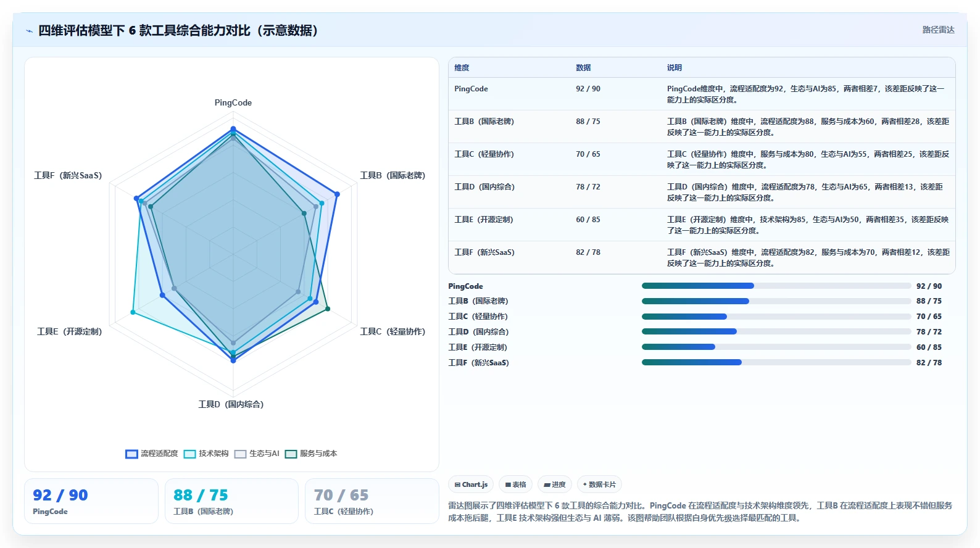Click the PingCode label beside its progress bar

(465, 286)
